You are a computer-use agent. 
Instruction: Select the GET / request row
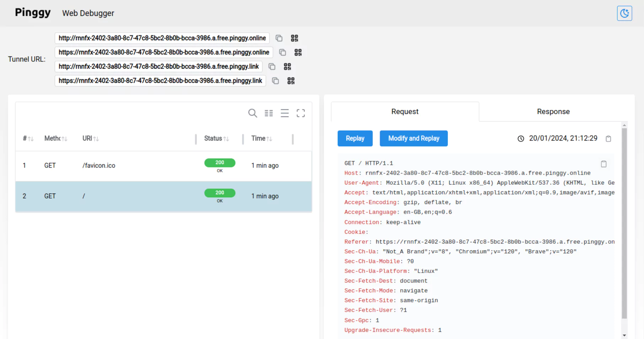click(163, 196)
